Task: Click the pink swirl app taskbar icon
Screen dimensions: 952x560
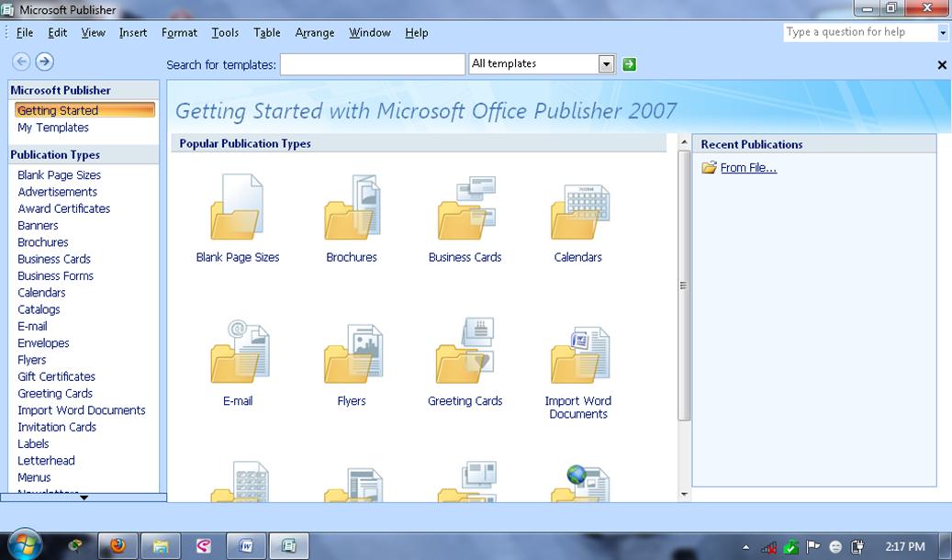Action: 204,546
